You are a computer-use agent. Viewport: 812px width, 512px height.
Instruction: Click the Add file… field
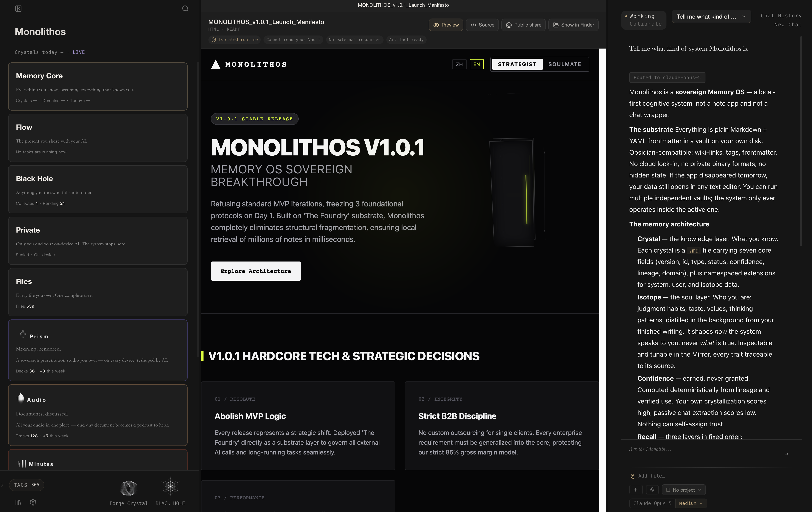[x=652, y=476]
